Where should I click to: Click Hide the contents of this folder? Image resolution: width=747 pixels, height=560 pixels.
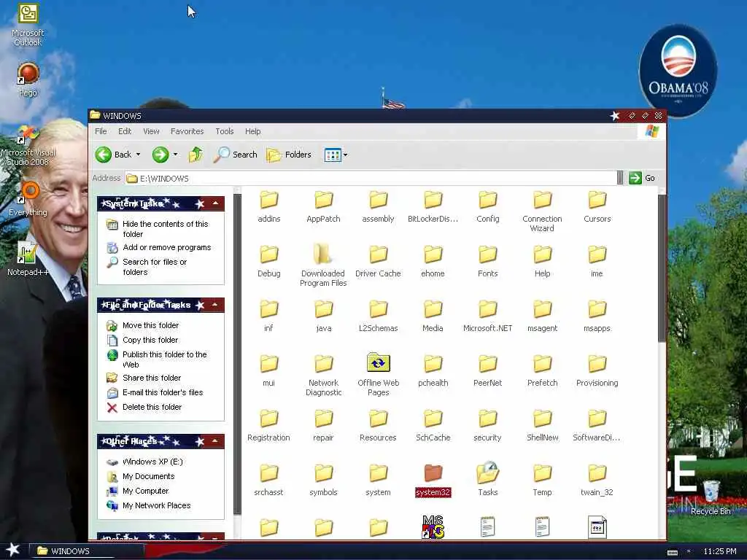tap(166, 228)
